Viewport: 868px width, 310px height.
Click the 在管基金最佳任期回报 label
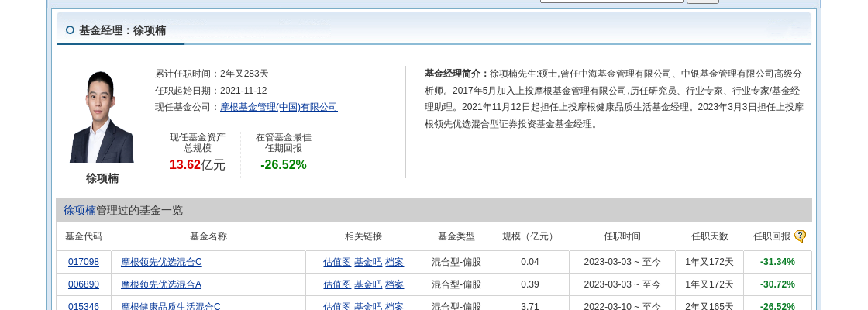[284, 143]
